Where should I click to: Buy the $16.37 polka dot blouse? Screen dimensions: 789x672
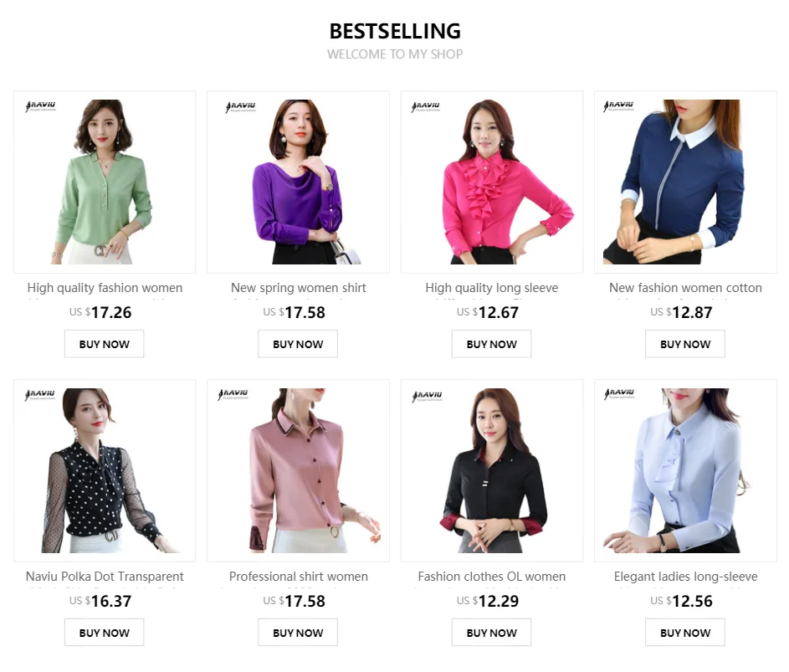[x=104, y=632]
